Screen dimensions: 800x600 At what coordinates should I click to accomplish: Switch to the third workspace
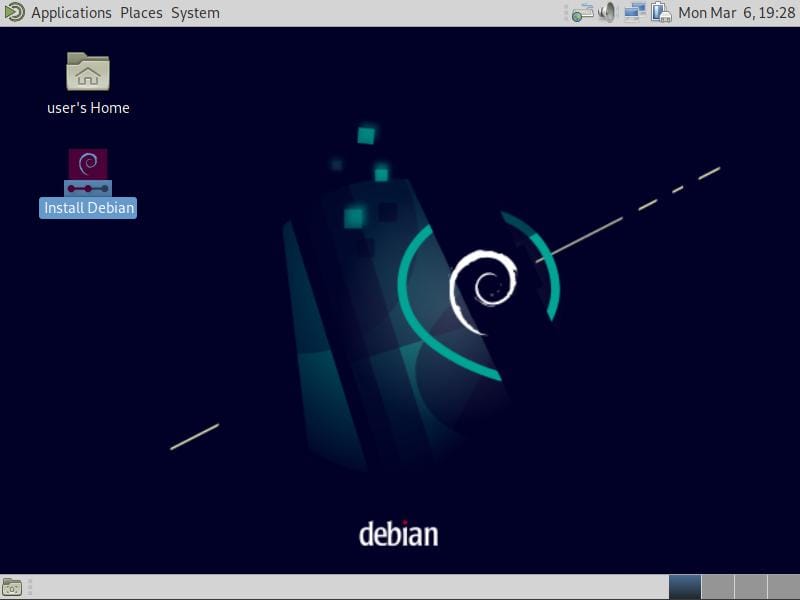pyautogui.click(x=751, y=587)
